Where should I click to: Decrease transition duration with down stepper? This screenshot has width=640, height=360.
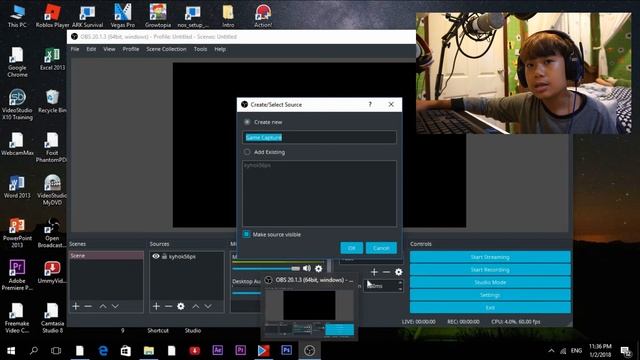click(x=400, y=289)
